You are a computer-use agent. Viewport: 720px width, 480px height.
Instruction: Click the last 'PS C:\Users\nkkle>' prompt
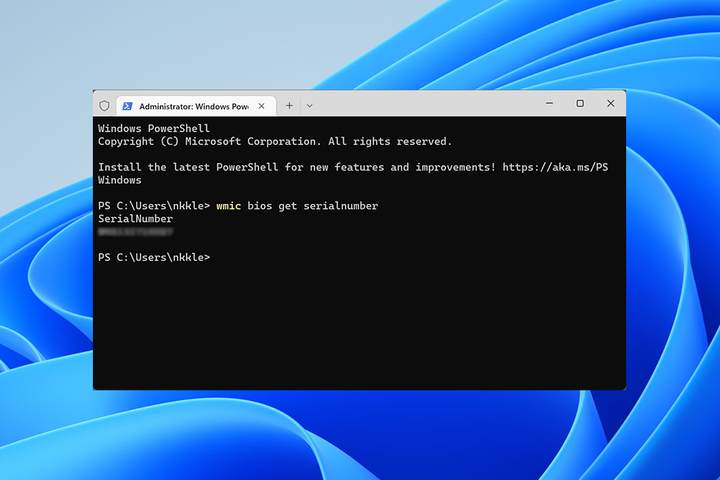point(154,257)
